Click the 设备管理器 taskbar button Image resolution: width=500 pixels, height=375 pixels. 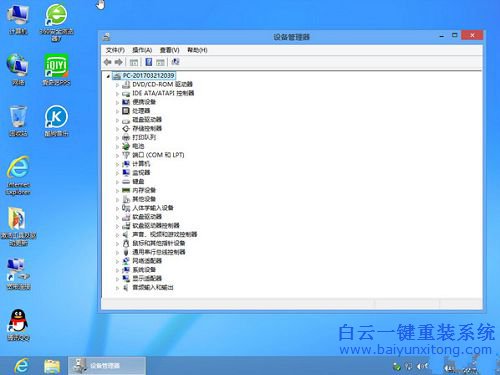tap(107, 366)
